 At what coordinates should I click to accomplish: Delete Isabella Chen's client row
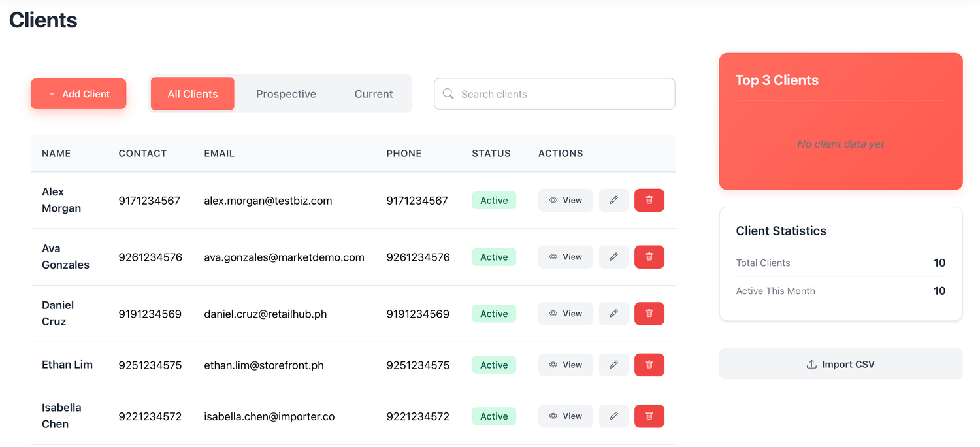tap(649, 416)
